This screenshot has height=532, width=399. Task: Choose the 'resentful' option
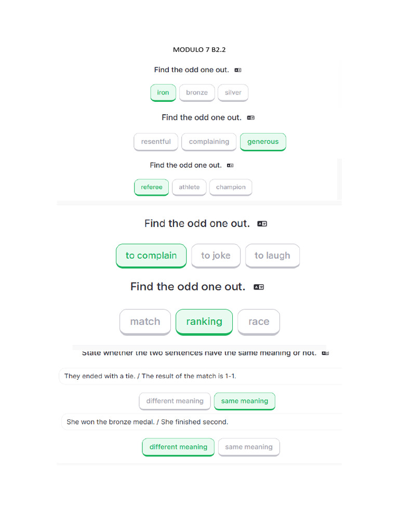156,141
